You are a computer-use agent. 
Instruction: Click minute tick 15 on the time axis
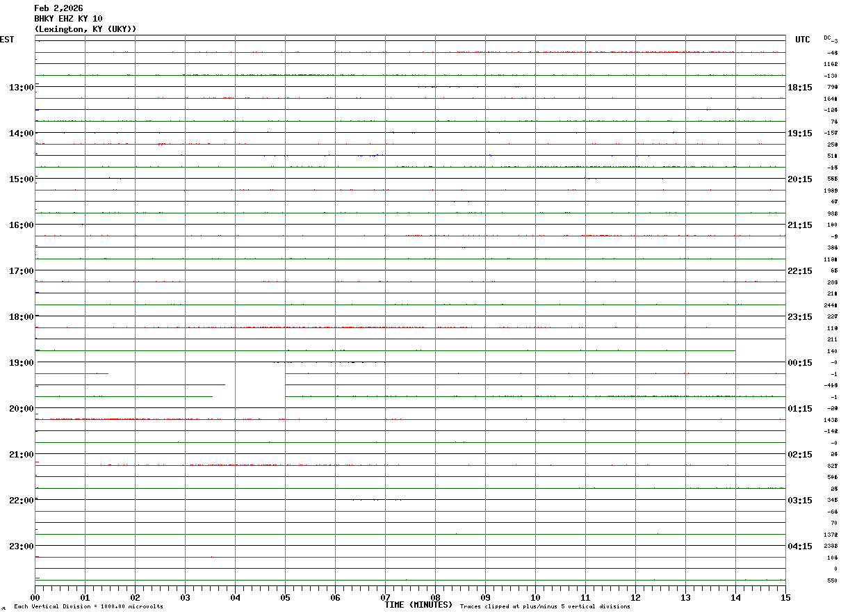point(785,597)
